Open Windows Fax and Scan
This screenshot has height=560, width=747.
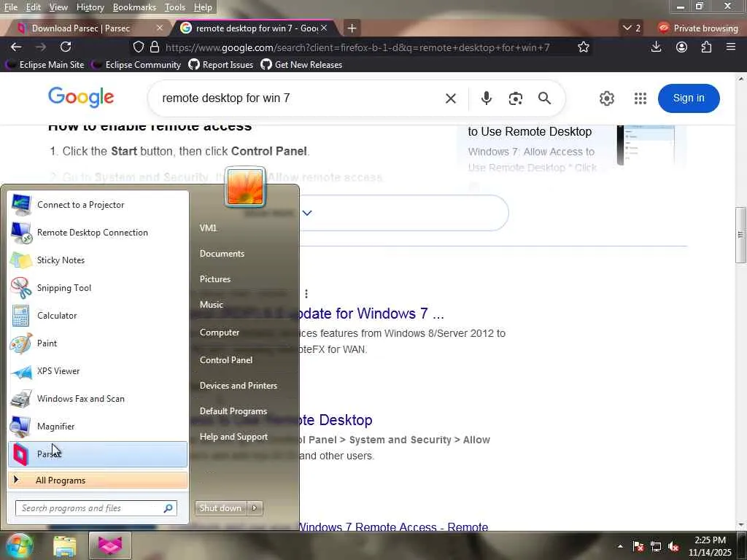[x=98, y=399]
